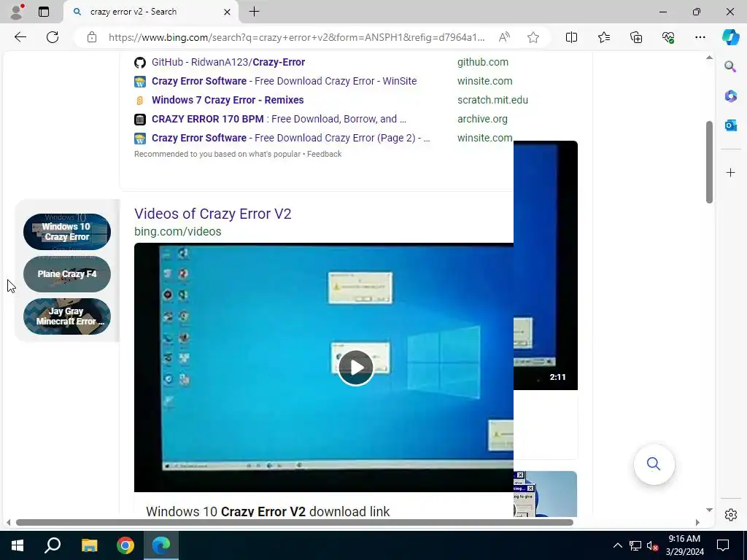Open GitHub RidwanA123/Crazy-Error result
This screenshot has width=747, height=560.
point(228,62)
